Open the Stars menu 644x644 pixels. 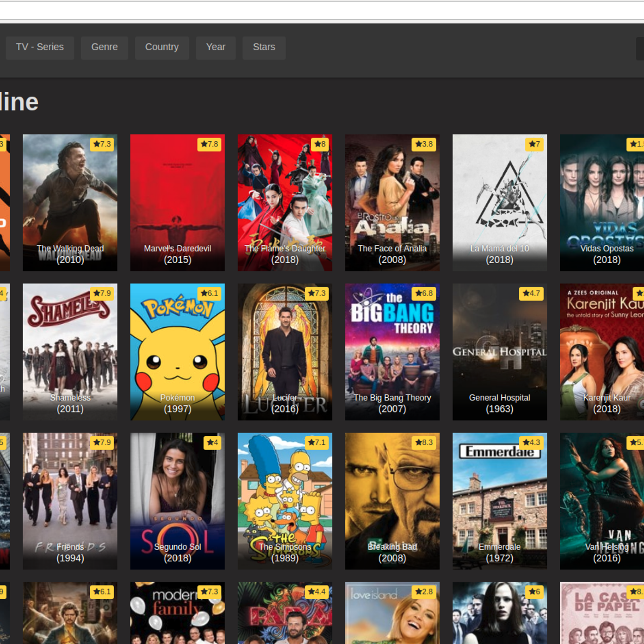[264, 47]
